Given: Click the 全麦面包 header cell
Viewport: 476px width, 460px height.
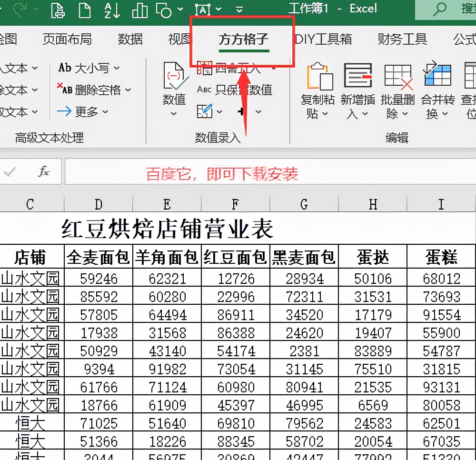Looking at the screenshot, I should [99, 257].
